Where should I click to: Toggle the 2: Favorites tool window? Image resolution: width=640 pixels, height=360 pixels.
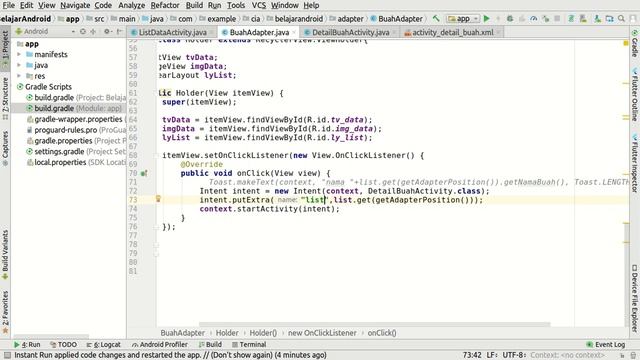[5, 311]
